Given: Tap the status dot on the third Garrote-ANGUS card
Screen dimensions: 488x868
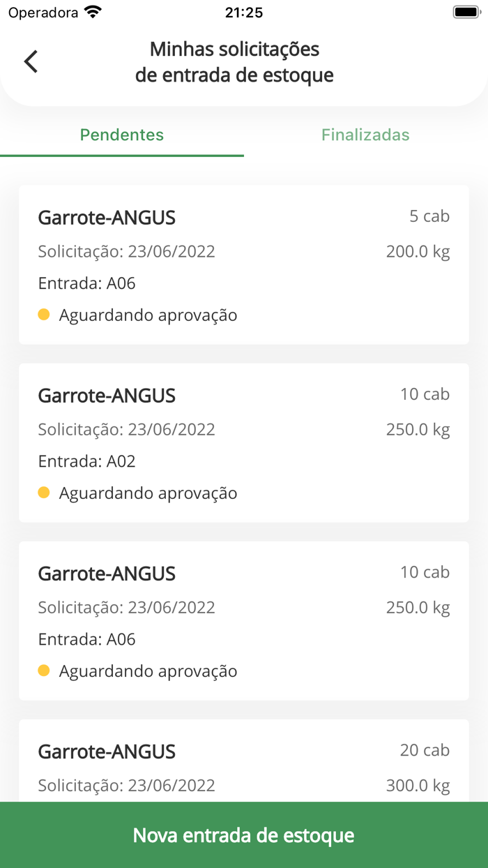Looking at the screenshot, I should point(45,671).
